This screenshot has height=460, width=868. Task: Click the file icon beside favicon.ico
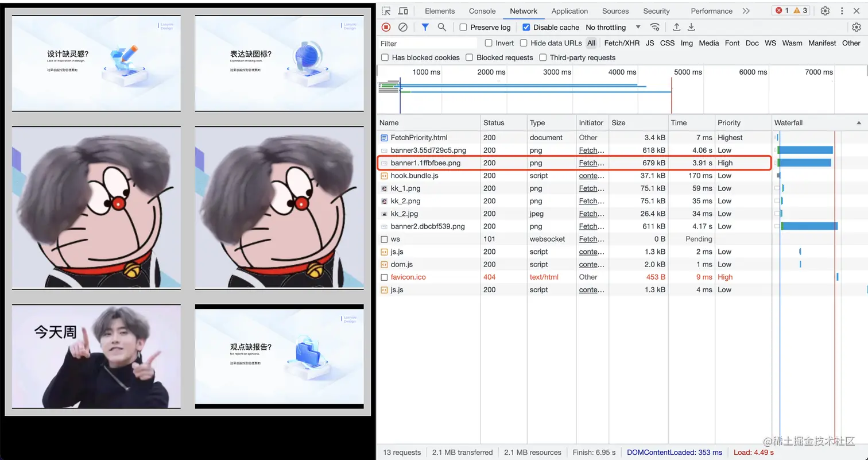(384, 277)
